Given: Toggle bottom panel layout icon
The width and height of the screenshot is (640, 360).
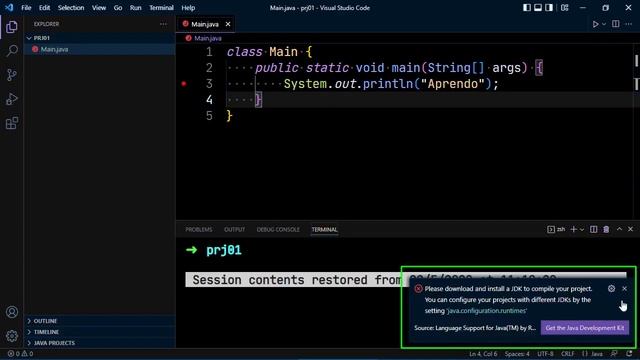Looking at the screenshot, I should 538,7.
